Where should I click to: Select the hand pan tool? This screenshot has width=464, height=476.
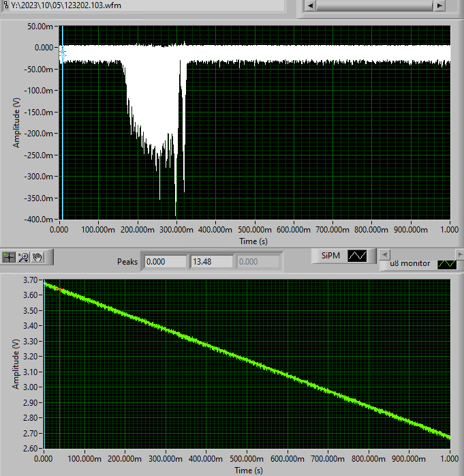37,257
